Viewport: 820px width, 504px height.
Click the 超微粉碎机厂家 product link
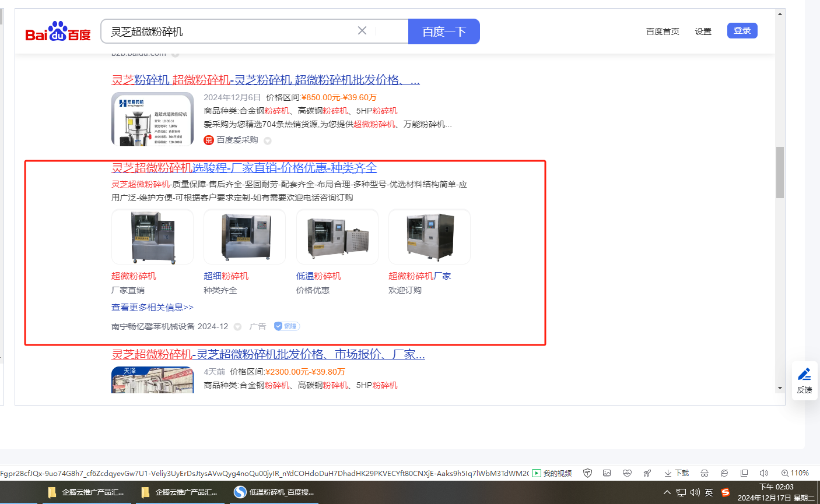coord(420,276)
